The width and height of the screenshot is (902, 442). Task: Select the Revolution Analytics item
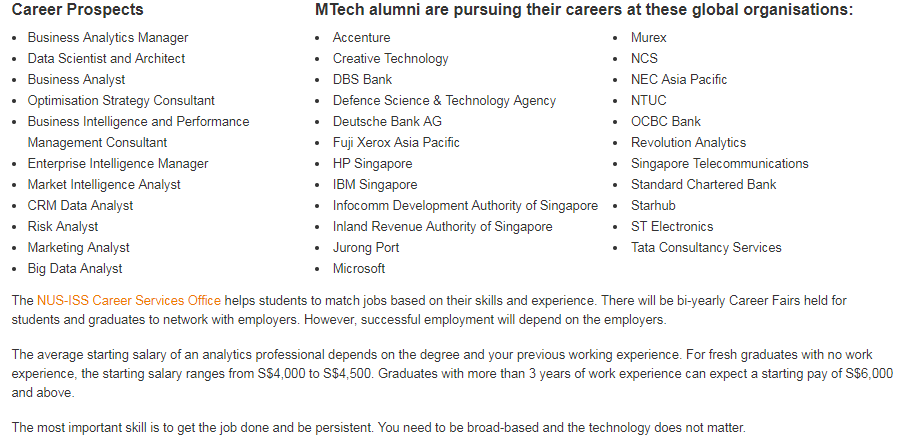point(688,142)
